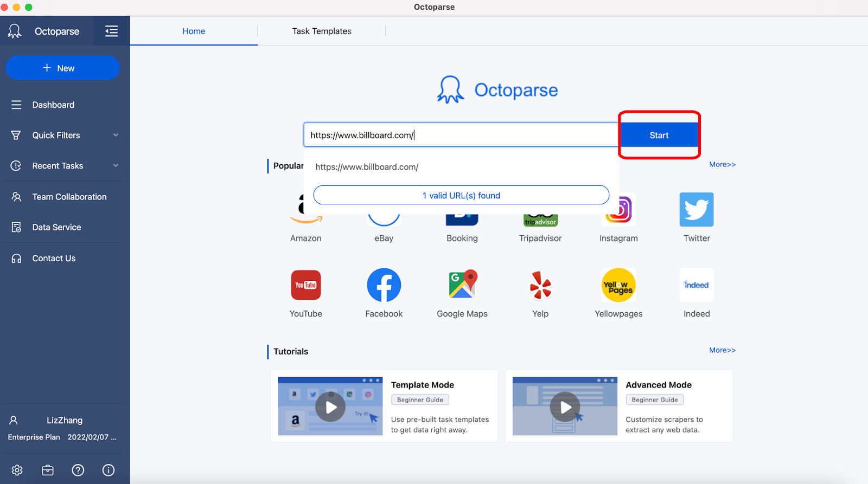Click More>> link for Popular templates
Viewport: 868px width, 484px height.
coord(723,164)
